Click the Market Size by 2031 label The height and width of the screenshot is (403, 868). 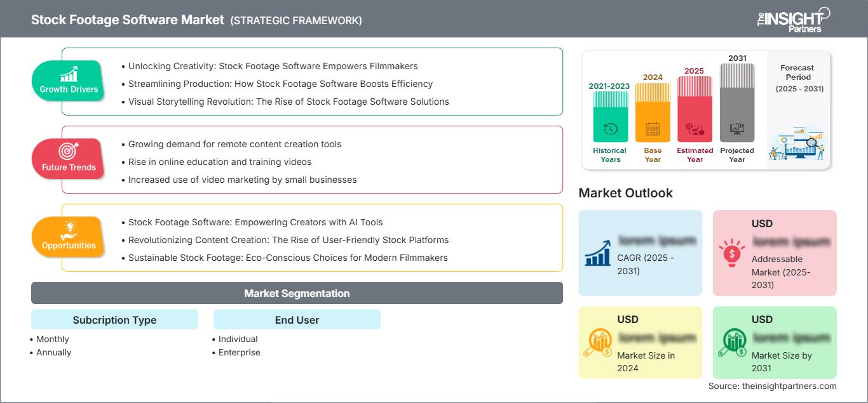[782, 362]
